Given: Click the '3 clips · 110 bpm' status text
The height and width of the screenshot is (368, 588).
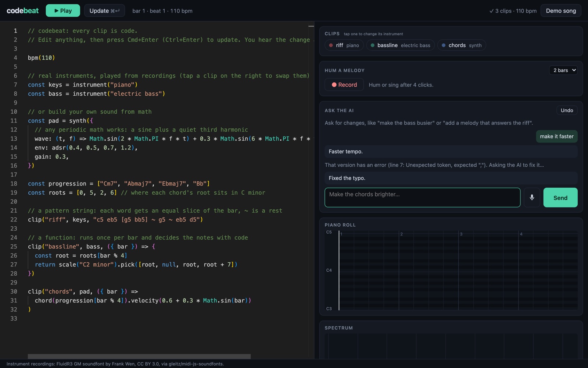Looking at the screenshot, I should 513,11.
